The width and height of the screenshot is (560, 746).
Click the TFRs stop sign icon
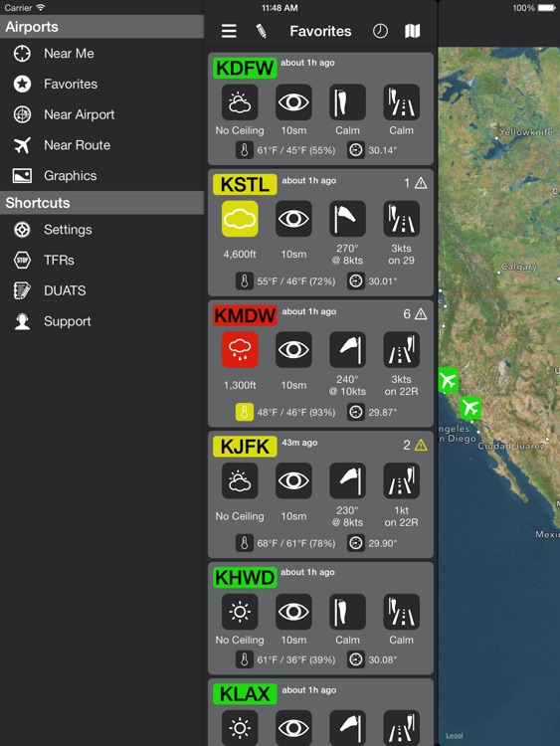coord(22,260)
